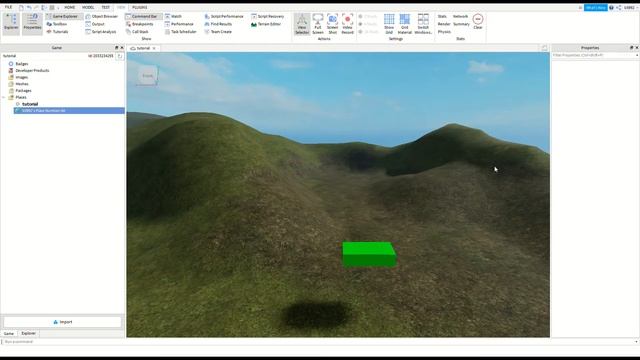The height and width of the screenshot is (360, 640).
Task: Open the Task Scheduler window
Action: (180, 32)
